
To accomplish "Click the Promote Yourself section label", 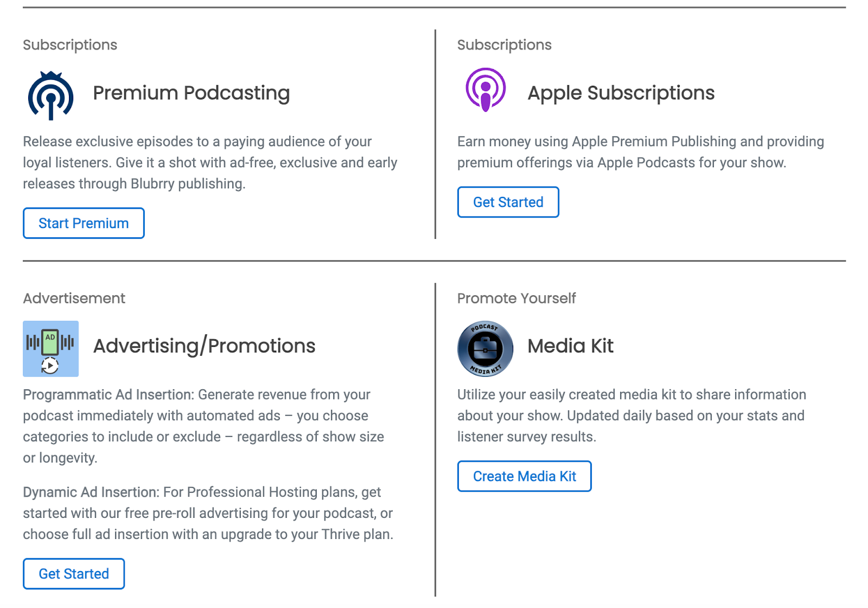I will 516,298.
